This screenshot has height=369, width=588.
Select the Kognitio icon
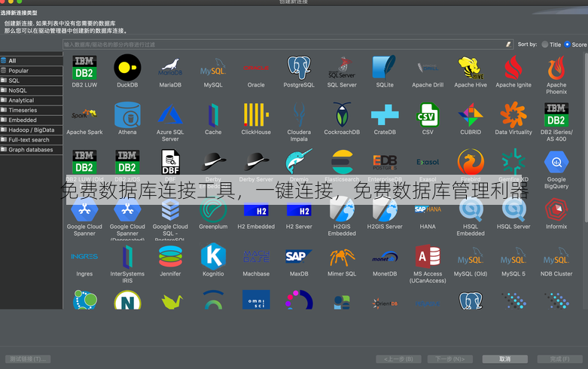(x=213, y=258)
